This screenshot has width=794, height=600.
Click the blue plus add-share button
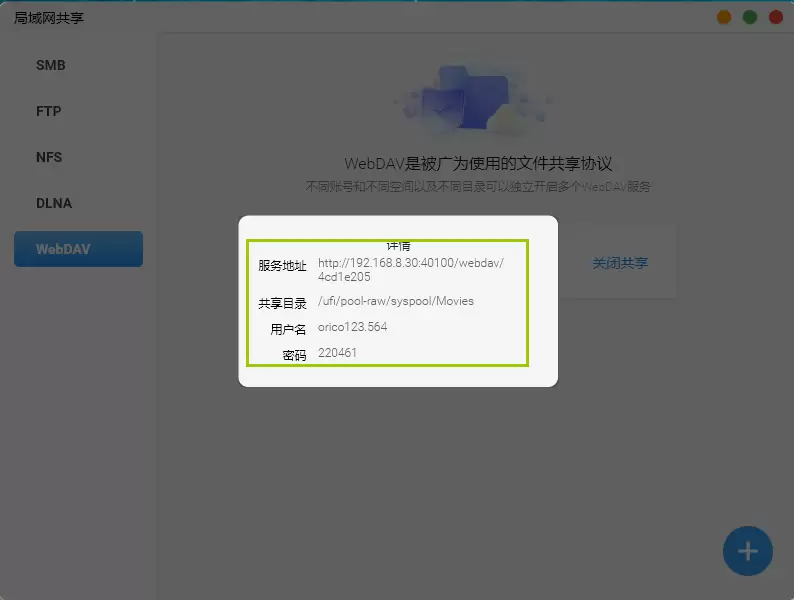pyautogui.click(x=747, y=551)
